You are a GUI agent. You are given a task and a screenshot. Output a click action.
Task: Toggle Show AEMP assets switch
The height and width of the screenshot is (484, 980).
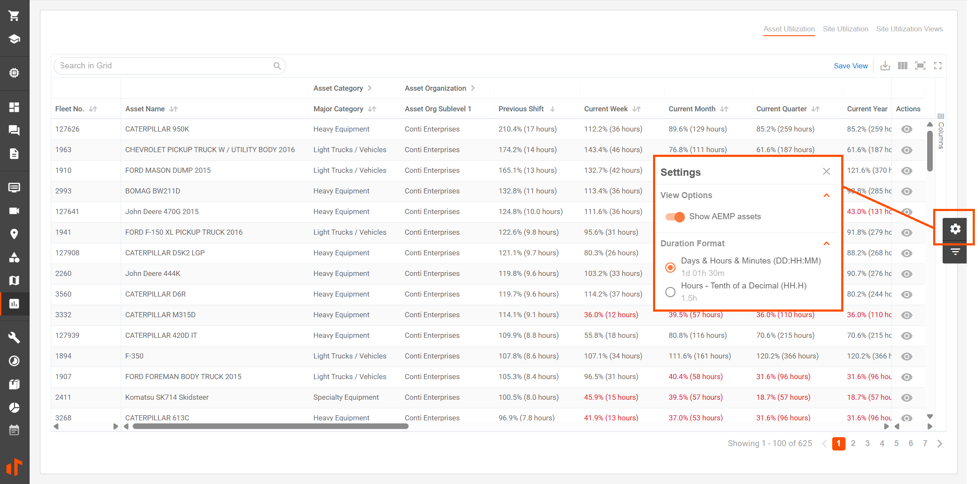click(x=675, y=217)
